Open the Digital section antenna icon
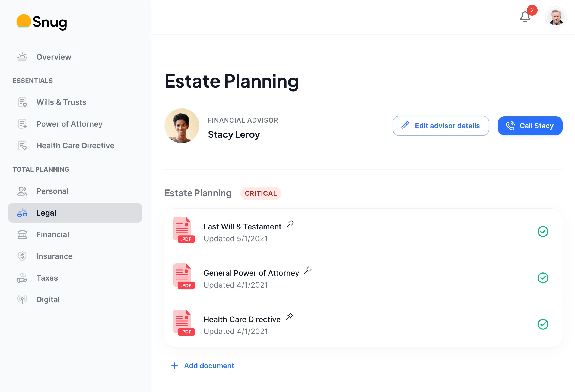Screen dimensions: 575x392 pyautogui.click(x=22, y=299)
